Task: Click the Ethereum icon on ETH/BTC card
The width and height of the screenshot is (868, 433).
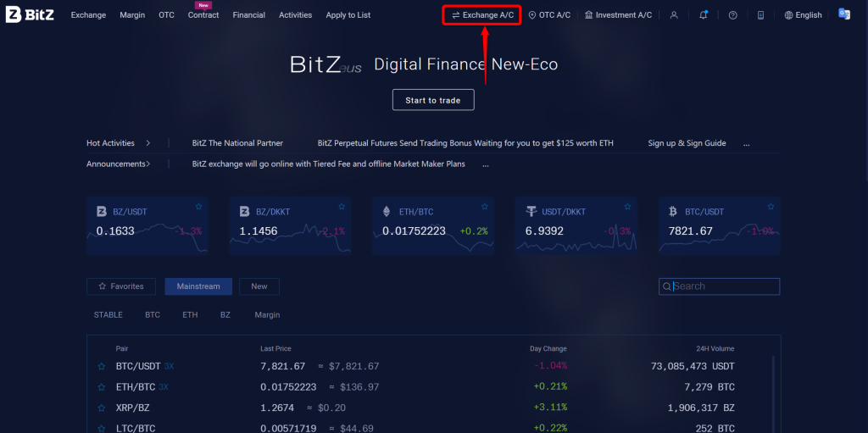Action: click(x=387, y=212)
